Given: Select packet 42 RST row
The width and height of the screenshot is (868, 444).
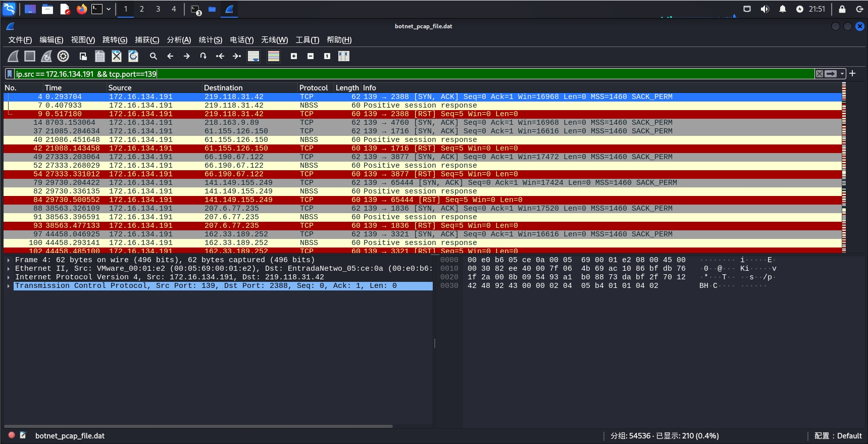Looking at the screenshot, I should pos(422,149).
